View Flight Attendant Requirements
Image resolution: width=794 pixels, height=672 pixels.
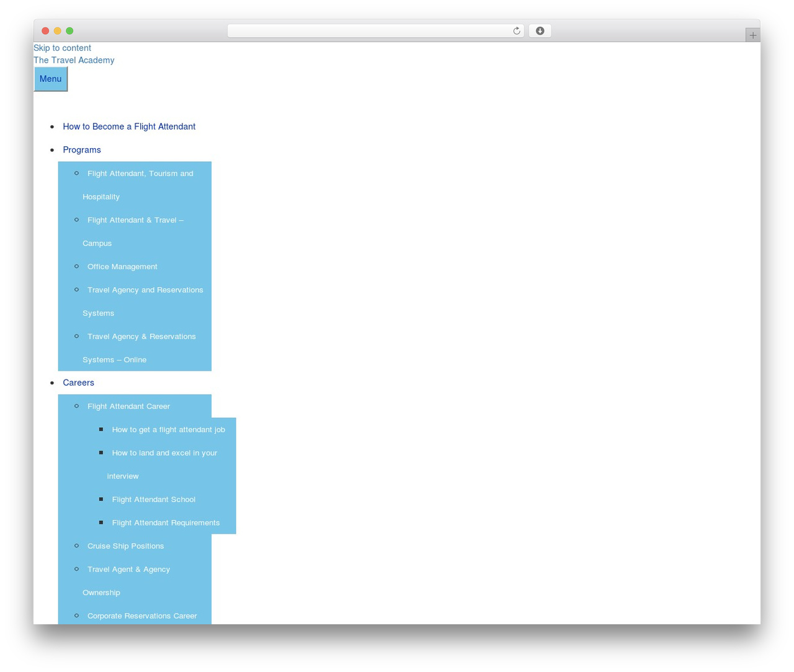tap(166, 523)
